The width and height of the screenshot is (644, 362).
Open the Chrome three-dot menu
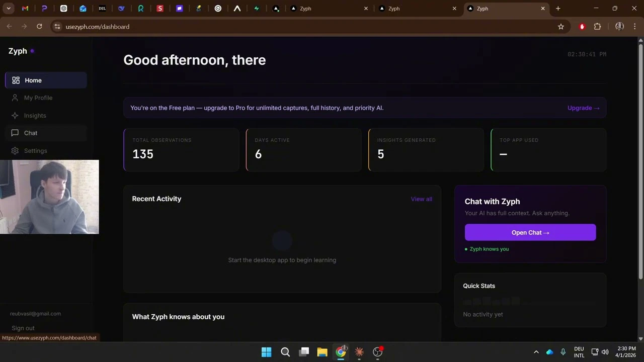click(635, 27)
